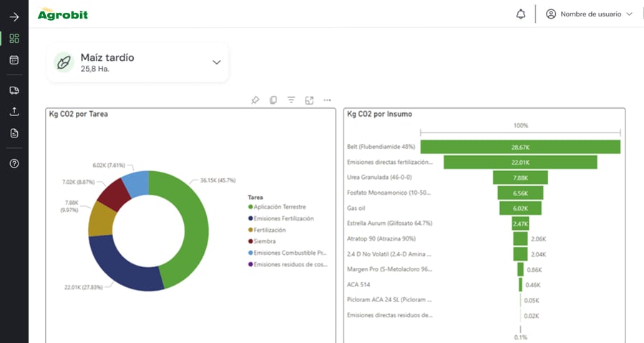The image size is (644, 343).
Task: Expand the sidebar with the arrow icon
Action: [x=14, y=17]
